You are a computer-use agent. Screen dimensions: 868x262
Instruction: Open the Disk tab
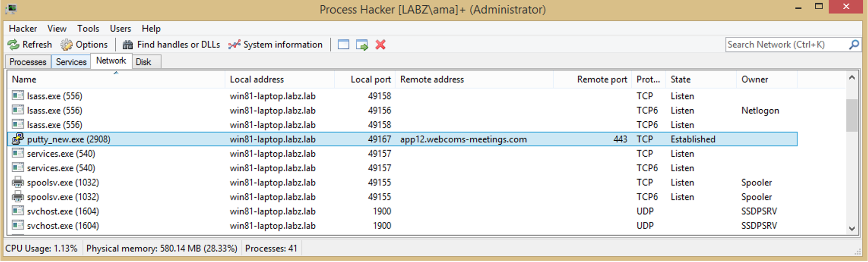point(143,62)
